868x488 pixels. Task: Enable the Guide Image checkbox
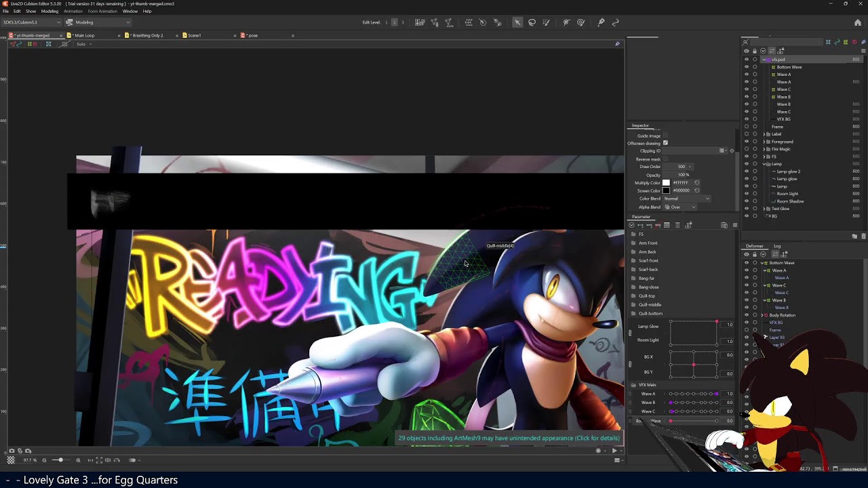[665, 136]
